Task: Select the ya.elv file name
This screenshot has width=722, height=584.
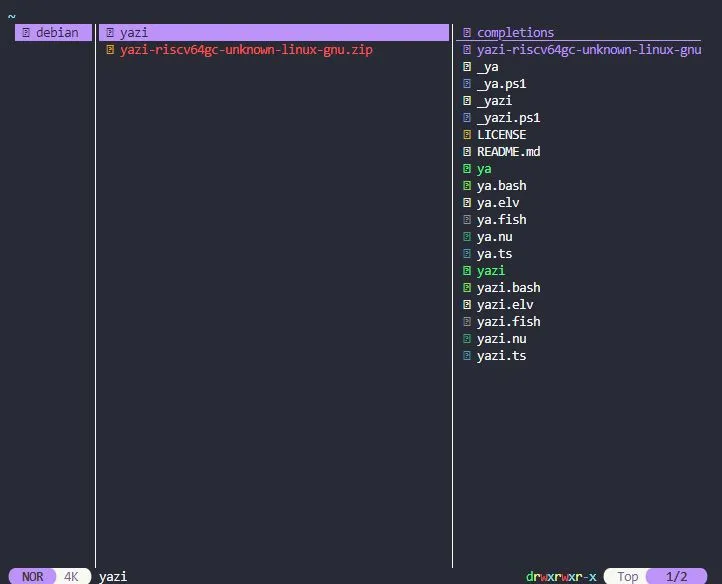Action: click(498, 203)
